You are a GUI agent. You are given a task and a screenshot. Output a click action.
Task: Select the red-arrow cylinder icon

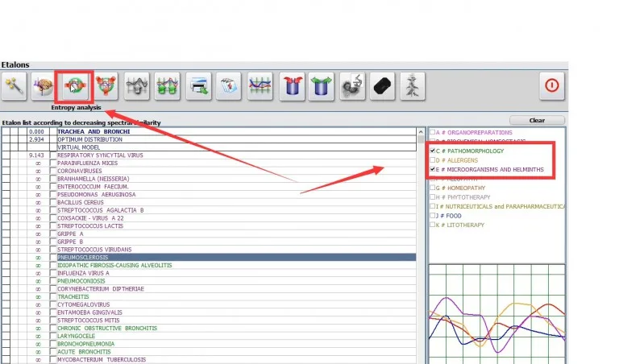[x=292, y=86]
